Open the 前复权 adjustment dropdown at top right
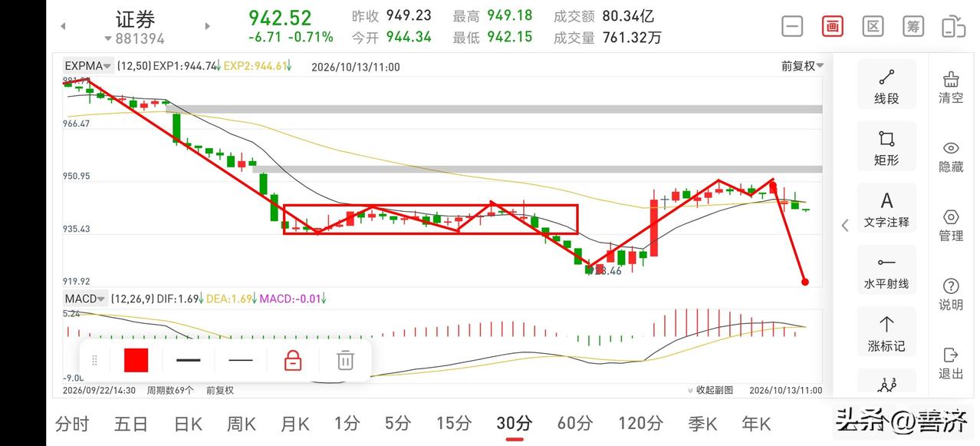The height and width of the screenshot is (446, 980). [x=802, y=66]
